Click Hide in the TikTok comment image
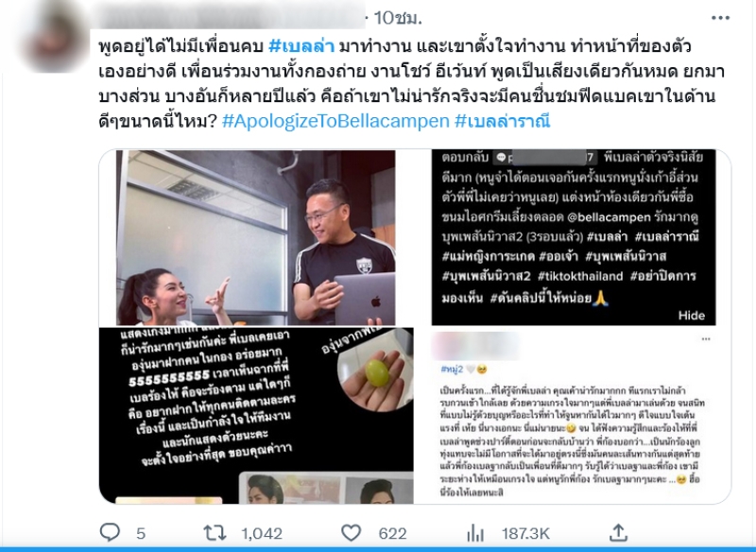Screen dimensions: 756x552 pos(692,316)
